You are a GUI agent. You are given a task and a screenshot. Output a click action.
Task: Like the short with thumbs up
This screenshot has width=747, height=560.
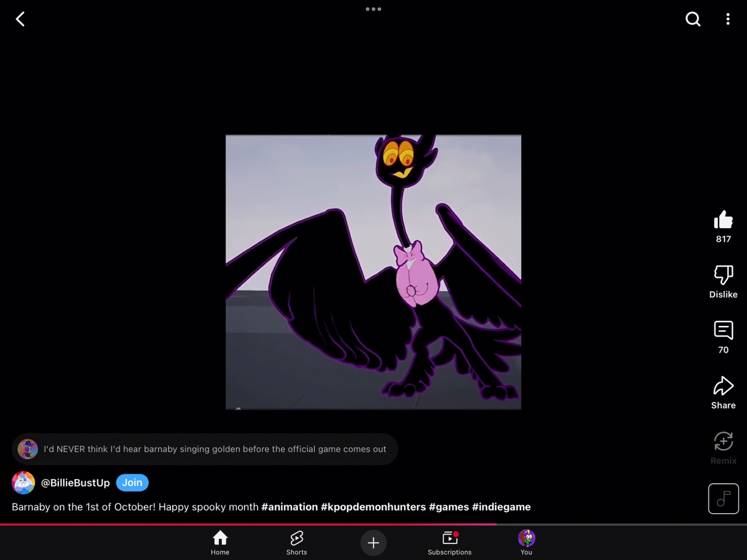pyautogui.click(x=723, y=220)
